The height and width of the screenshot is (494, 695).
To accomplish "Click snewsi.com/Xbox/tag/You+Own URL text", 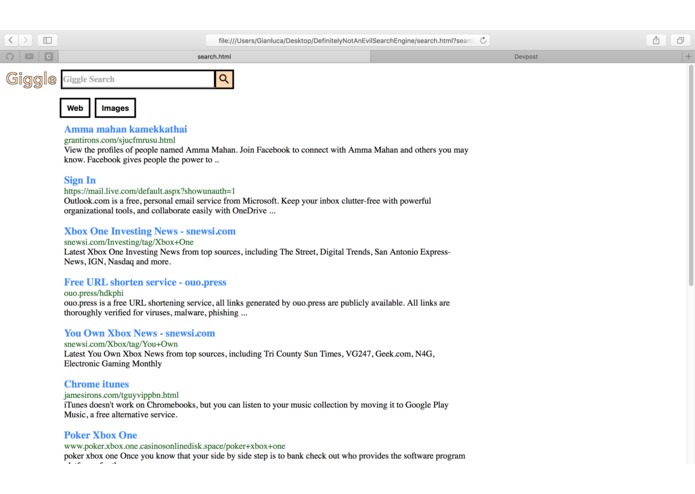I will (x=121, y=344).
